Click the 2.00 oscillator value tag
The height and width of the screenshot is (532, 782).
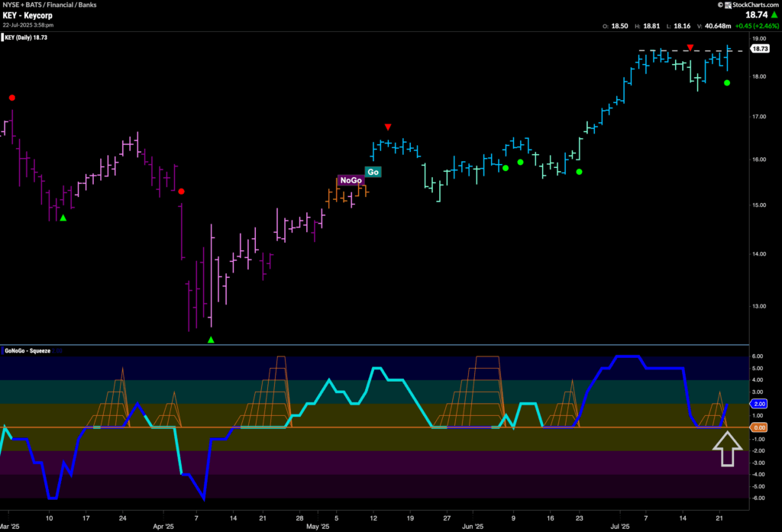click(x=759, y=404)
